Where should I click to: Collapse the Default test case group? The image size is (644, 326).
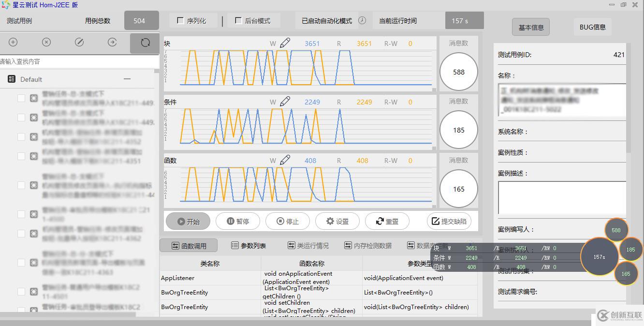[x=127, y=79]
